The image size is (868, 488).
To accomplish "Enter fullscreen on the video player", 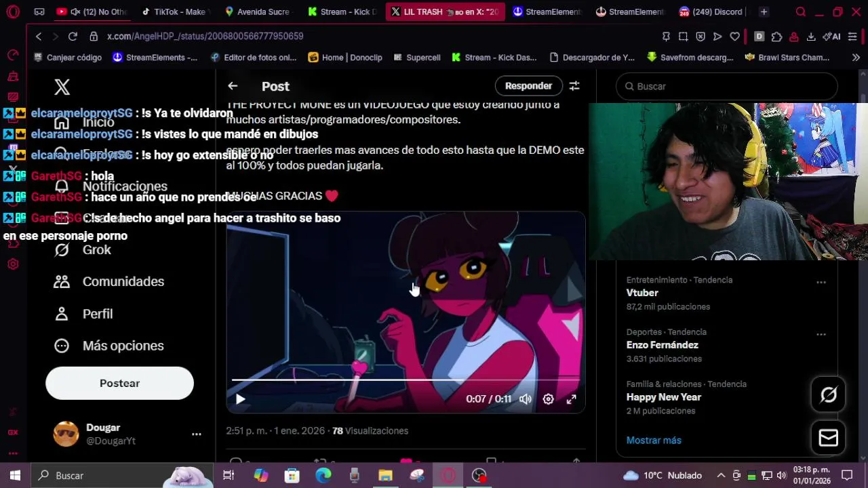I will click(x=572, y=399).
